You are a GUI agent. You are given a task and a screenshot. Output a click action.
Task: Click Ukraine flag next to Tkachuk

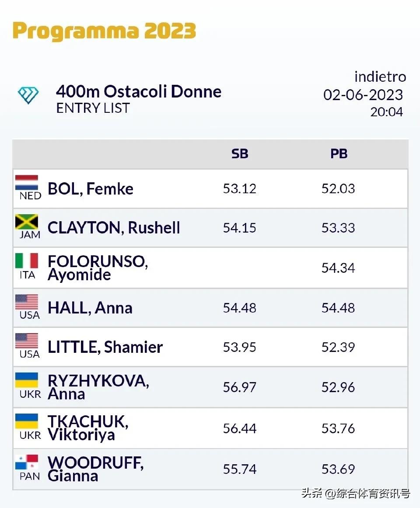(x=27, y=421)
